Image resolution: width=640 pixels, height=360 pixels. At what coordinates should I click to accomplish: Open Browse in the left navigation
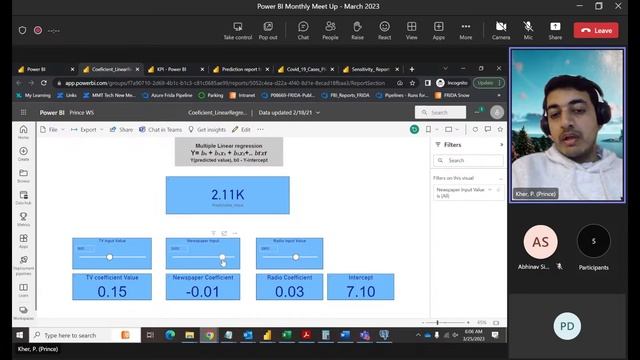23,176
